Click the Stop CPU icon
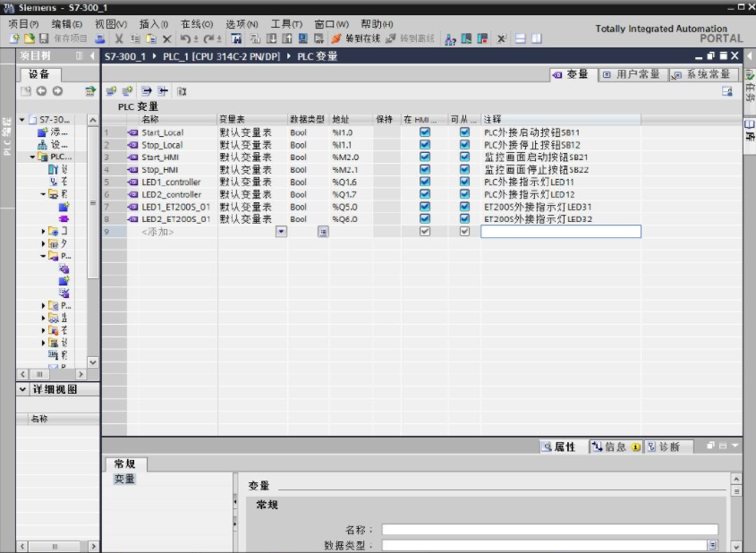The height and width of the screenshot is (553, 756). tap(482, 38)
